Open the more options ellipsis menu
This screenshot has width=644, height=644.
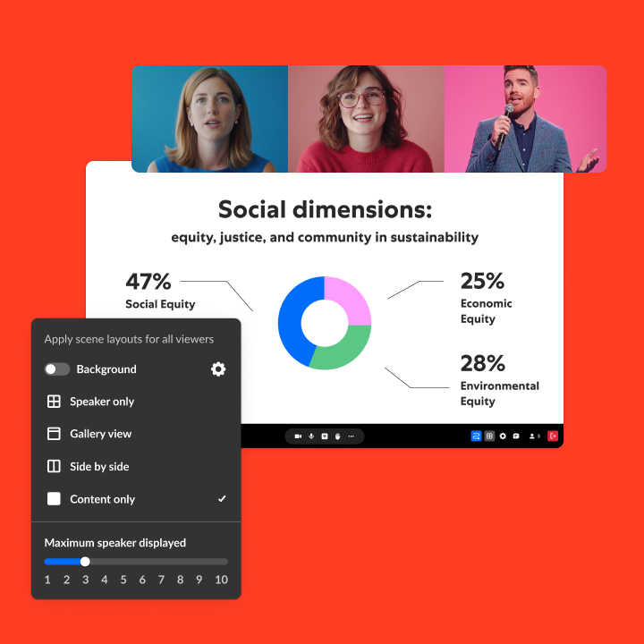coord(352,436)
